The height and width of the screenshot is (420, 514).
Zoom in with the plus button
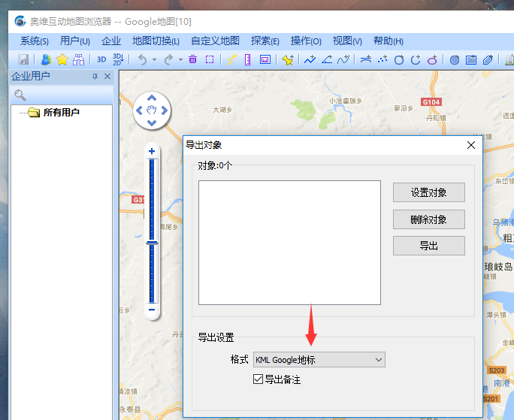(x=152, y=151)
